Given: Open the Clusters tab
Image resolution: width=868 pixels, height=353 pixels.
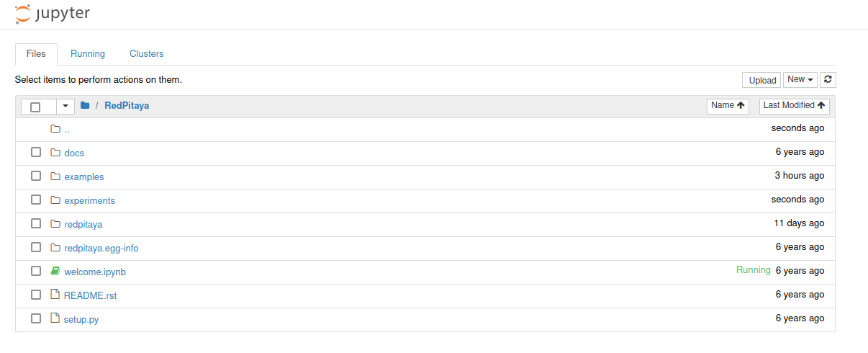Looking at the screenshot, I should coord(147,54).
